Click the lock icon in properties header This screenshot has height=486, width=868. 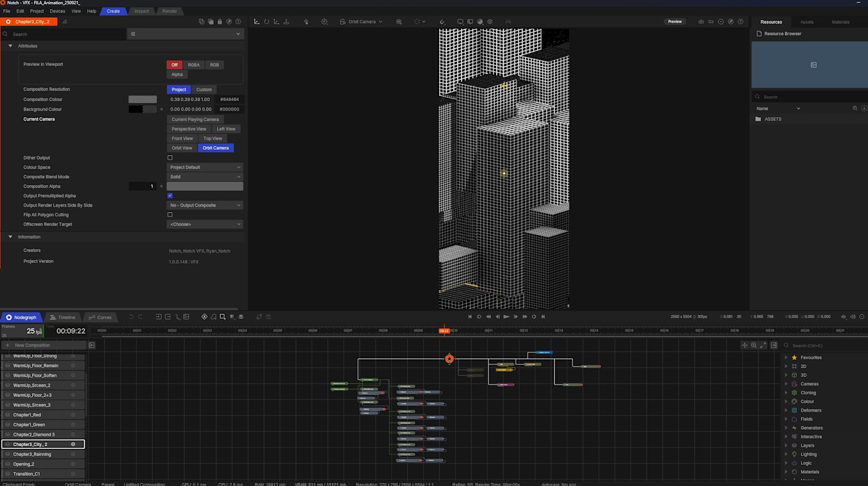(220, 22)
